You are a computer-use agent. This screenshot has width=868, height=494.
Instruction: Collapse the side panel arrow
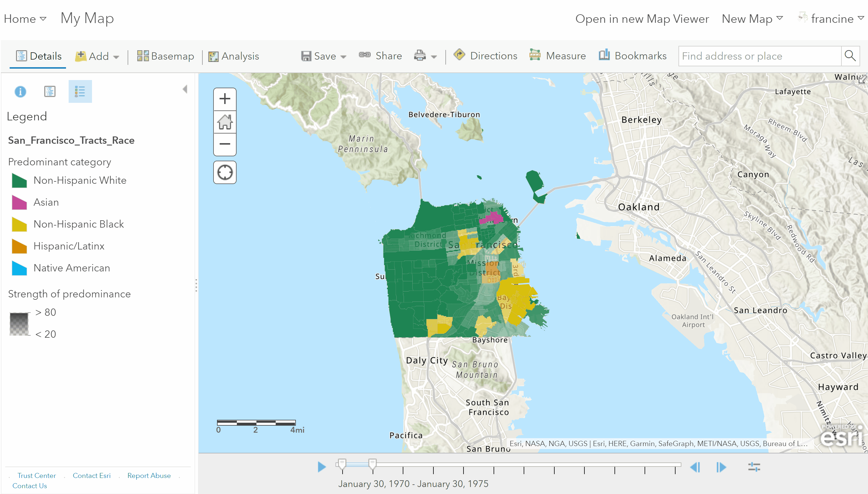coord(185,89)
